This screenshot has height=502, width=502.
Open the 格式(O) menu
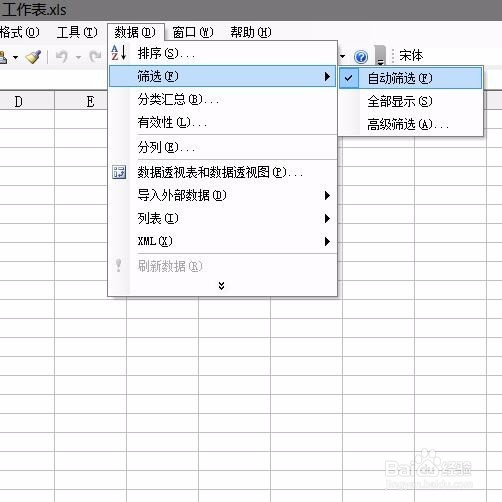[x=19, y=32]
